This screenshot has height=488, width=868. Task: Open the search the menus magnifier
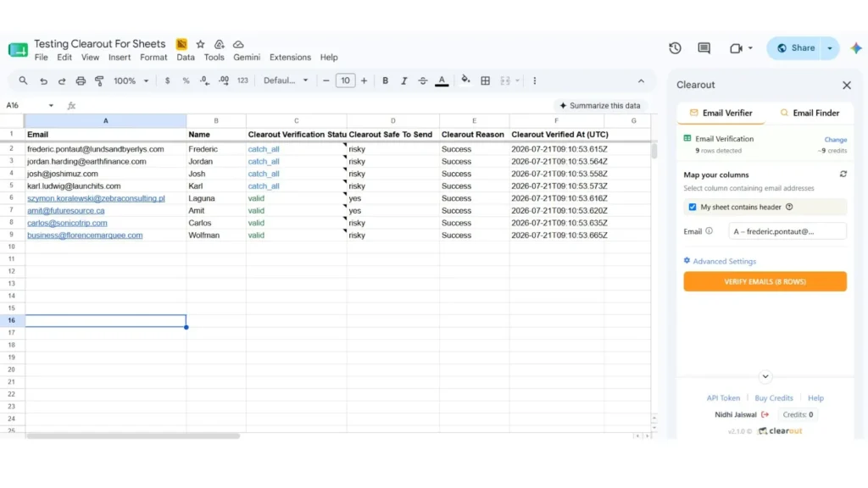(x=23, y=80)
